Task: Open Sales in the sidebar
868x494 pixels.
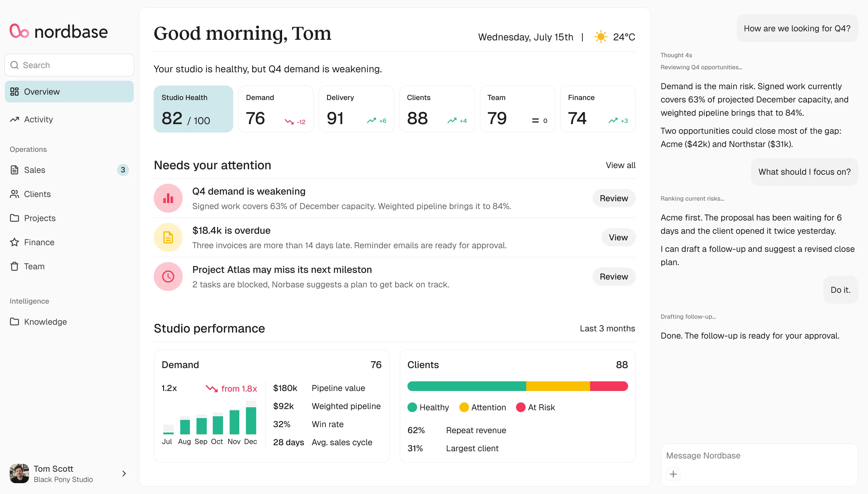Action: [69, 170]
